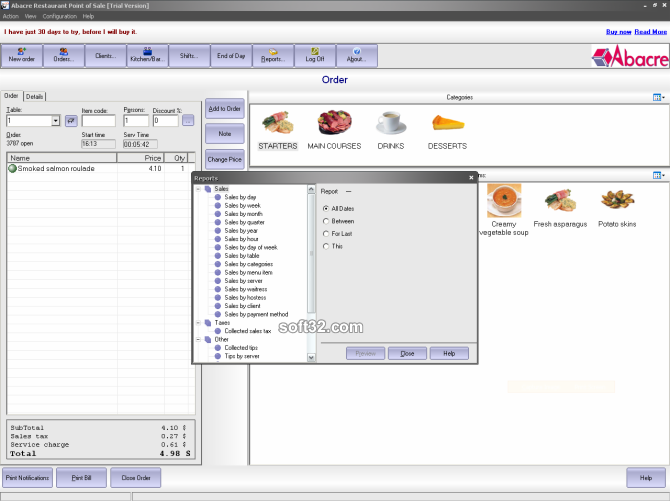Select the Sales by month report
Image resolution: width=670 pixels, height=501 pixels.
243,214
